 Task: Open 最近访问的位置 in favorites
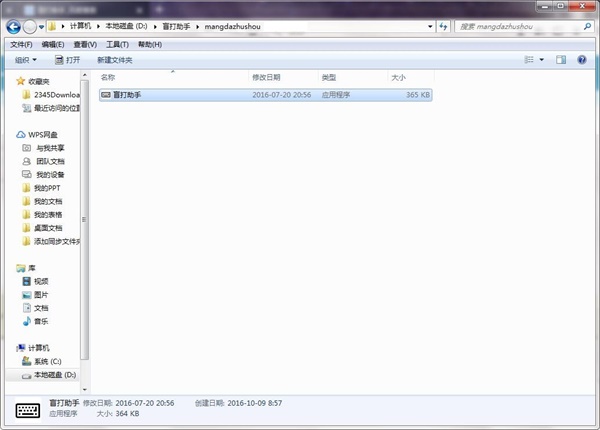pyautogui.click(x=51, y=108)
